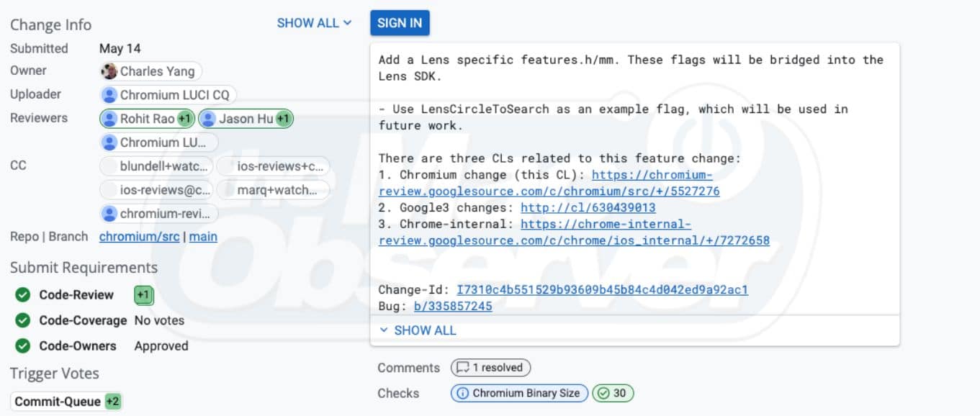980x416 pixels.
Task: Click Rohit Rao's reviewer avatar
Action: click(110, 118)
